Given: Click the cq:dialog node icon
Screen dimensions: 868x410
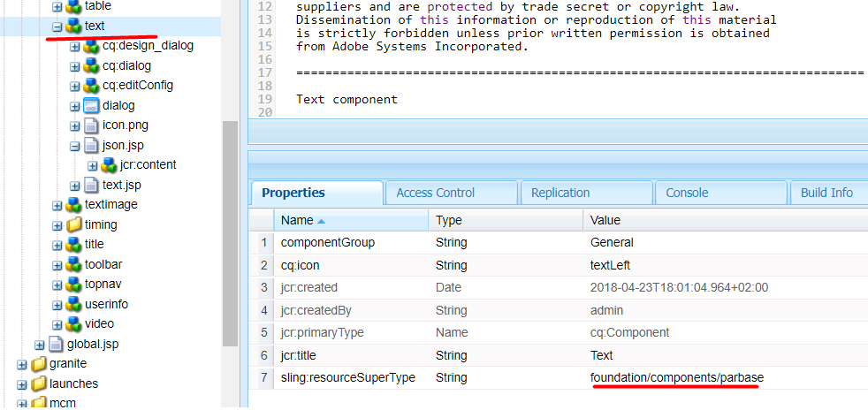Looking at the screenshot, I should [x=91, y=65].
